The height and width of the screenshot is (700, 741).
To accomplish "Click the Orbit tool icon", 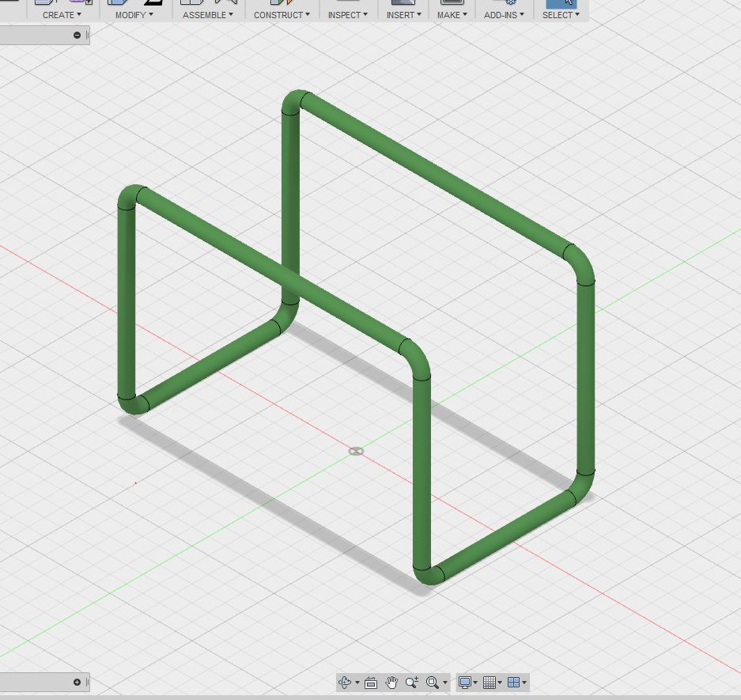I will 345,683.
